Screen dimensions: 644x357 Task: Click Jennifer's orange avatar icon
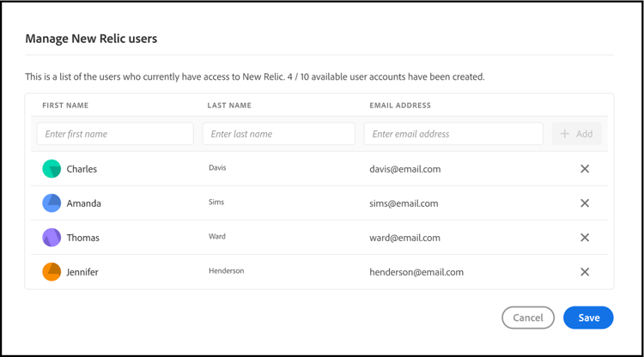pos(52,272)
